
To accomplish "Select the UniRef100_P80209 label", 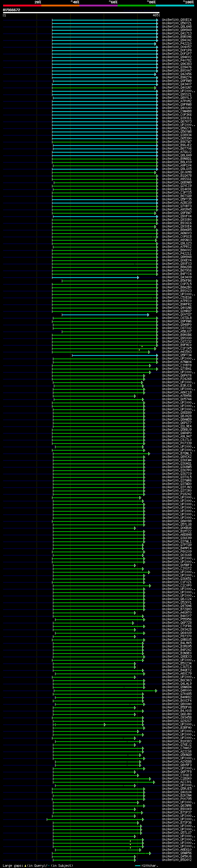I will click(x=176, y=552).
